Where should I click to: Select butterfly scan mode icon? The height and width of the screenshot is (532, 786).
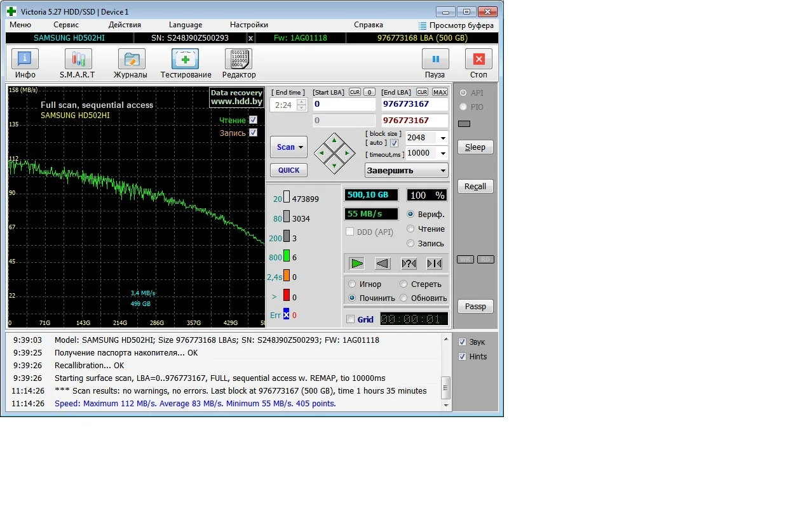[x=434, y=263]
